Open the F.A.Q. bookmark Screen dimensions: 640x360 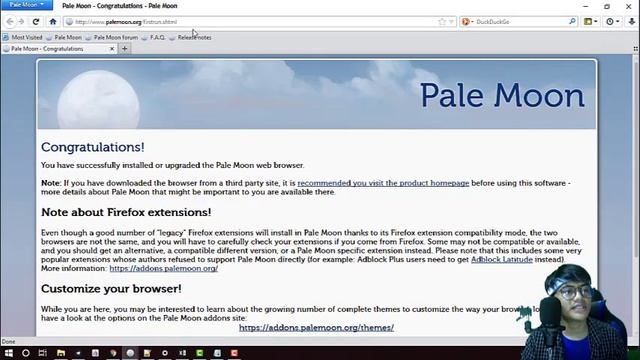[153, 37]
